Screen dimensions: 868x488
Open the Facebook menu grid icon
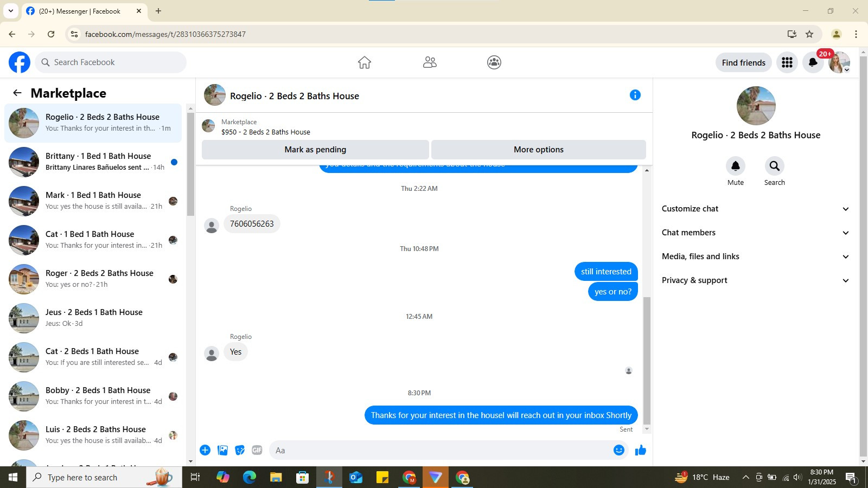click(x=787, y=62)
